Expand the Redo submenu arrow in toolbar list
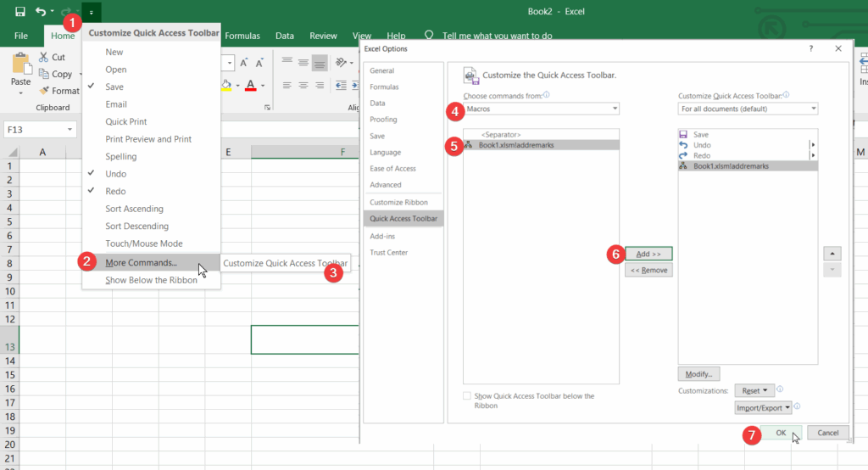This screenshot has height=470, width=868. click(813, 156)
